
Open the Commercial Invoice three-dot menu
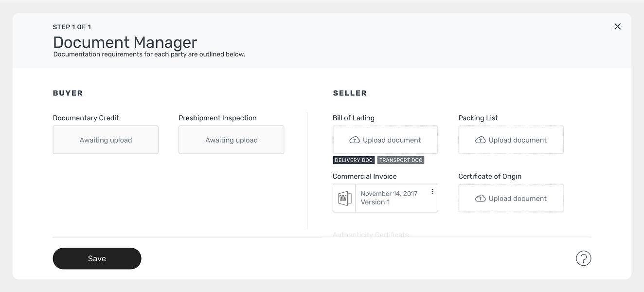(x=432, y=192)
